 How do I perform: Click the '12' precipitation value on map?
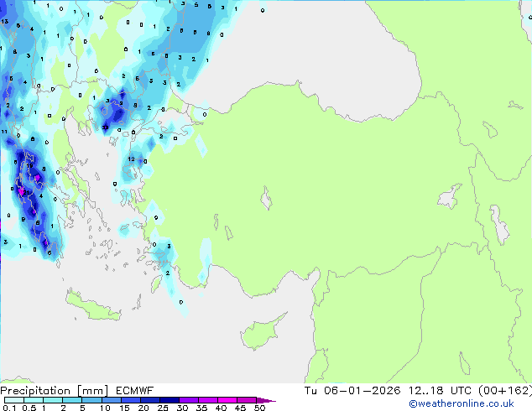131,159
